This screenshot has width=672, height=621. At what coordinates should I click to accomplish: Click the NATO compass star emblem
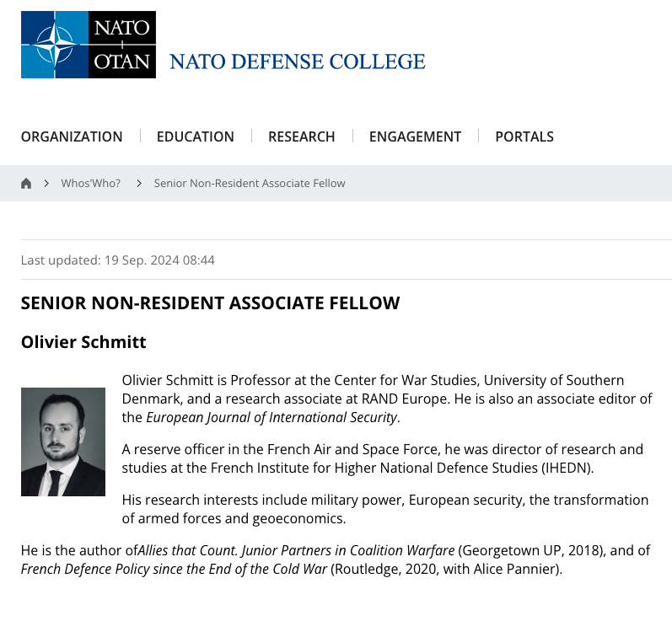[55, 45]
